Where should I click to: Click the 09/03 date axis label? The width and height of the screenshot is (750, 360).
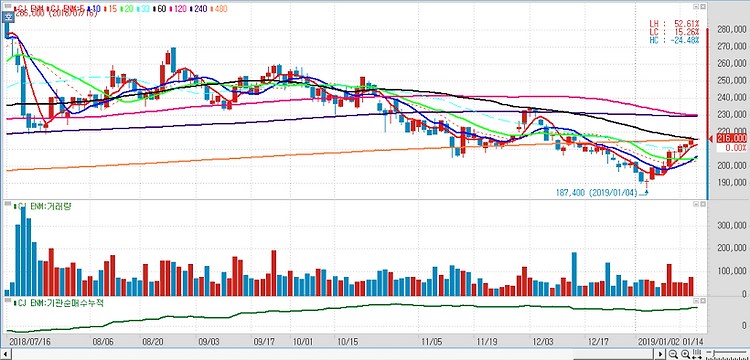click(209, 342)
